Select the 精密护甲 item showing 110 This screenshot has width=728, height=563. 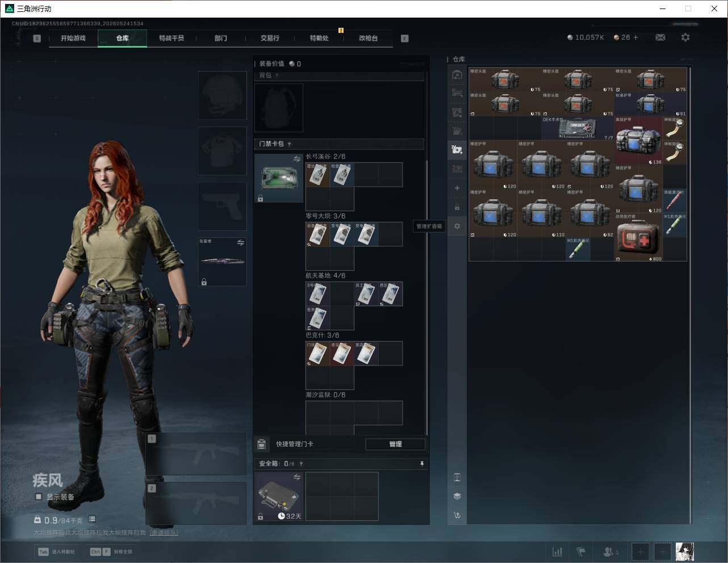click(x=542, y=213)
